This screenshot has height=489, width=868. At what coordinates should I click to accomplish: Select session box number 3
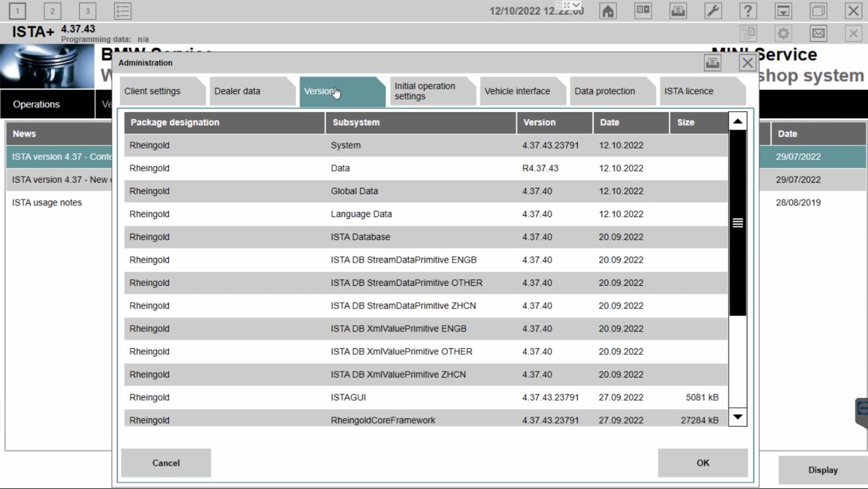[x=87, y=11]
